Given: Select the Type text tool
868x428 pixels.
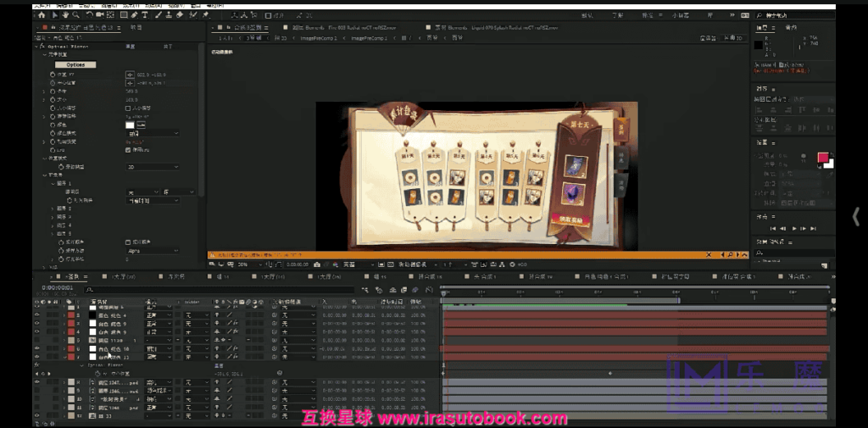Looking at the screenshot, I should click(x=144, y=15).
